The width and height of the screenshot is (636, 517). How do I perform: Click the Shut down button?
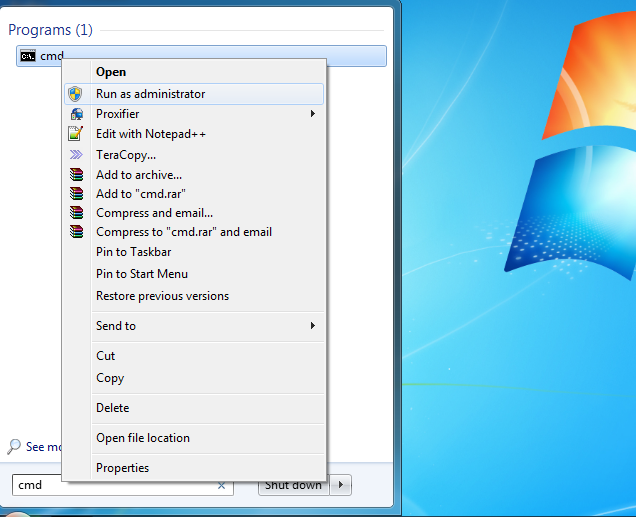pyautogui.click(x=294, y=485)
